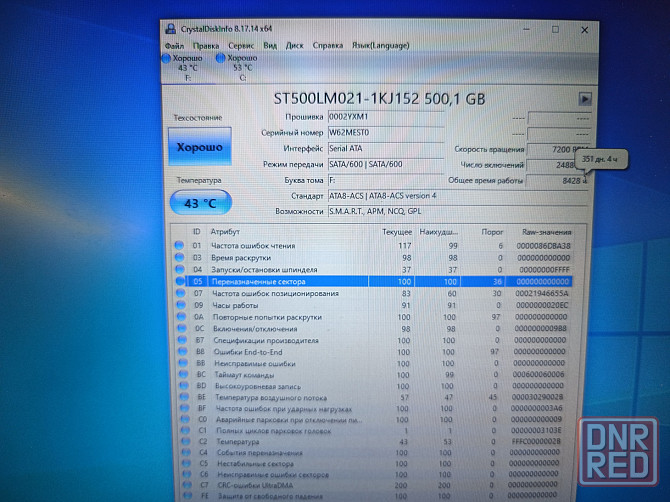Open the Вид menu
The width and height of the screenshot is (670, 502).
click(270, 45)
